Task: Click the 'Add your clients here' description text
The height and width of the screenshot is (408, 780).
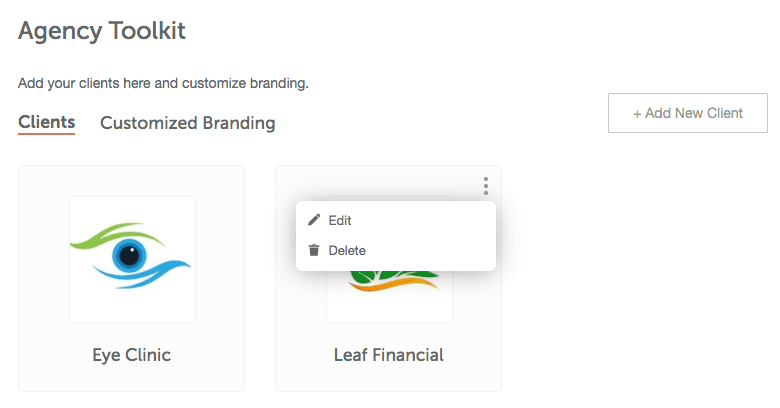Action: [x=163, y=83]
